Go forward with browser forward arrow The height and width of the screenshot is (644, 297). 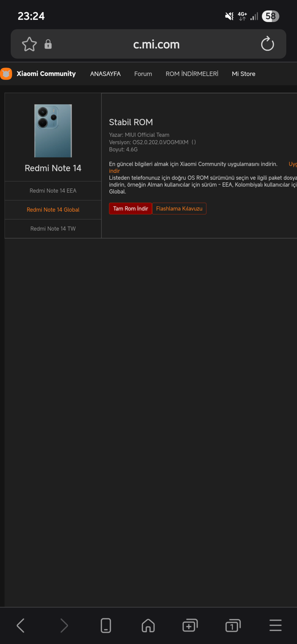64,625
